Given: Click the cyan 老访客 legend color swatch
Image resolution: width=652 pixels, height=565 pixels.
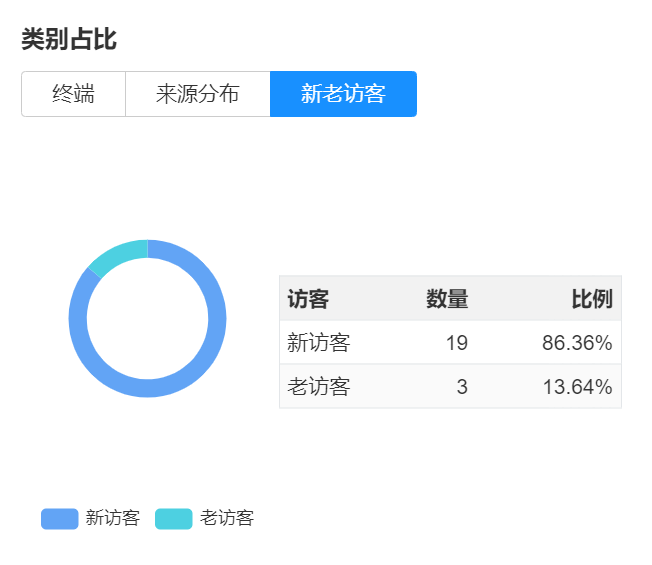Looking at the screenshot, I should pos(174,518).
